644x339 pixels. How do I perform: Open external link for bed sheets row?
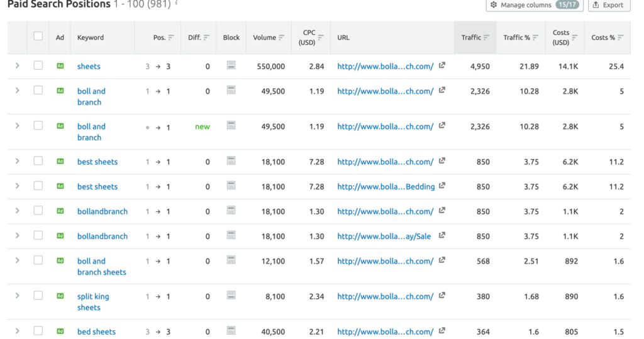(x=442, y=331)
